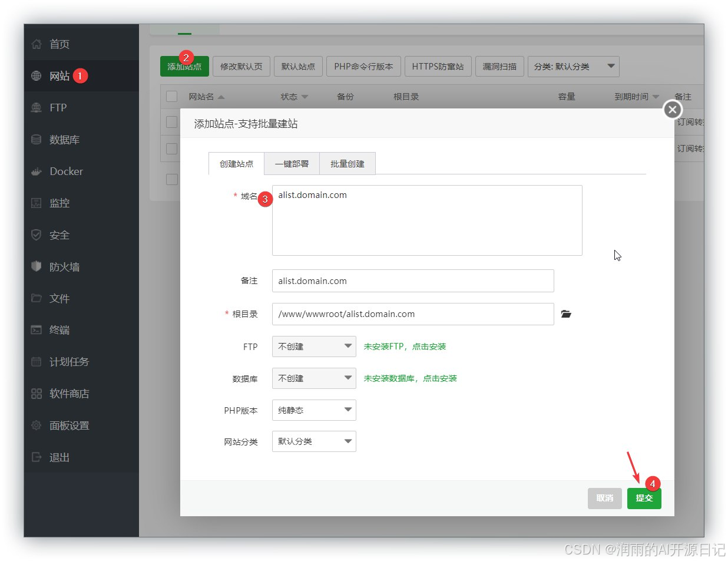Click the 默认站点 button
728x561 pixels.
click(x=298, y=67)
